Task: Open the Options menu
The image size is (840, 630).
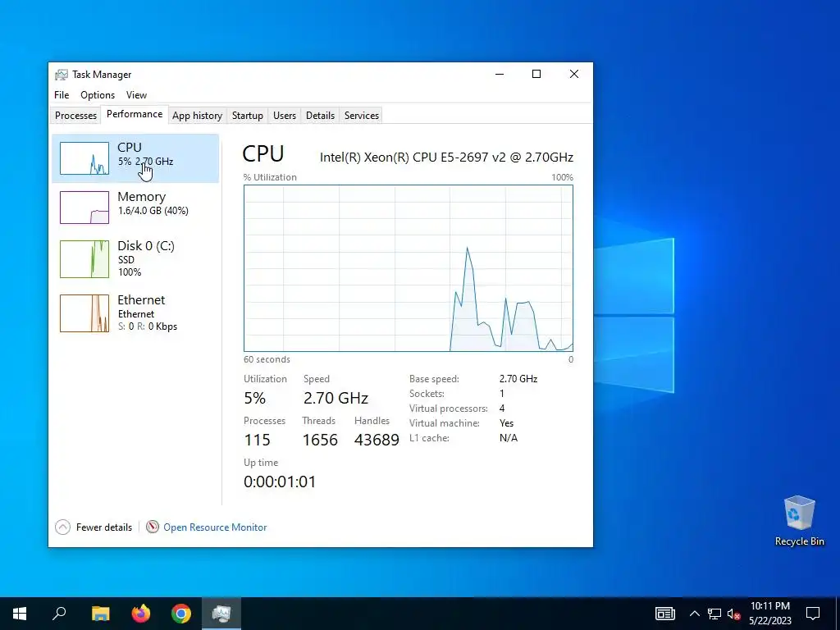Action: [98, 95]
